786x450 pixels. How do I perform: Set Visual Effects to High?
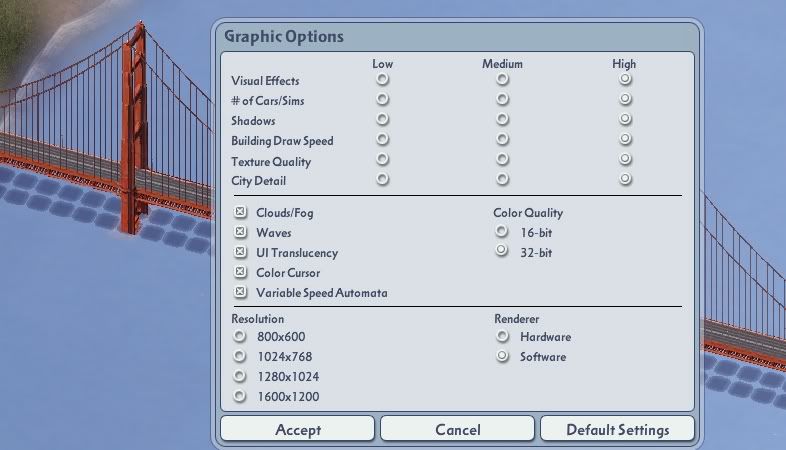coord(625,79)
